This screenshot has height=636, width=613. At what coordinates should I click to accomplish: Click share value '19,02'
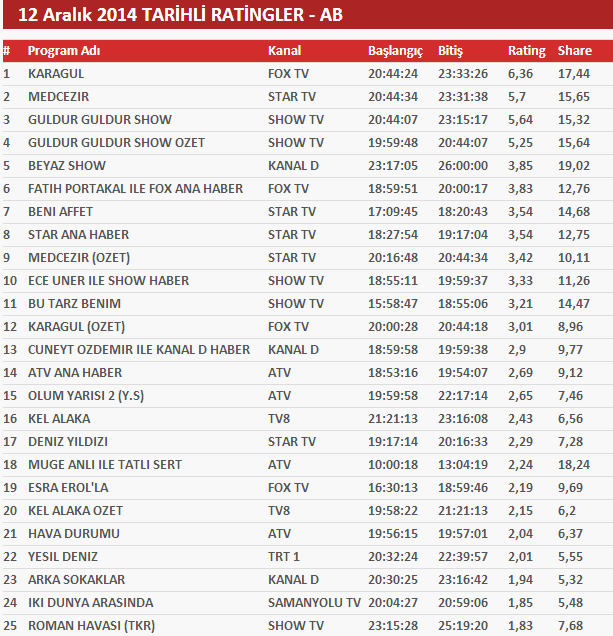click(574, 166)
